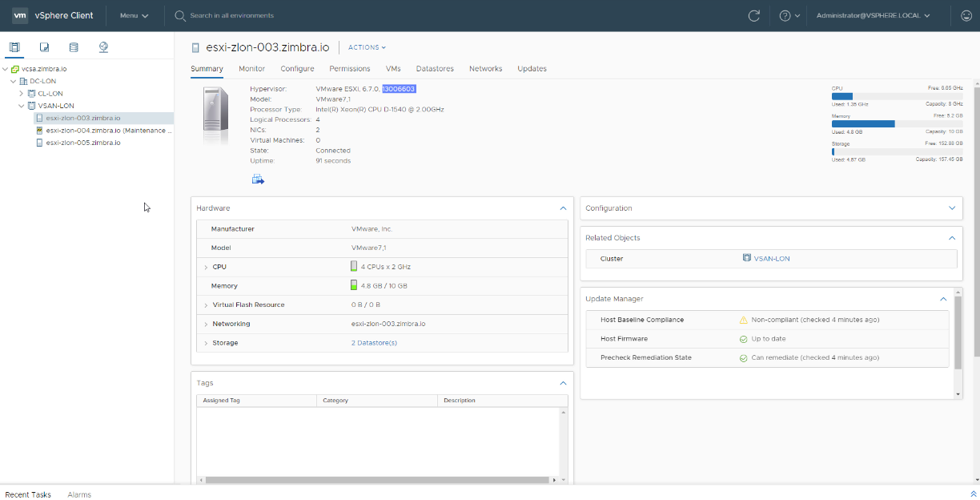Switch to the VMs tab
Image resolution: width=980 pixels, height=500 pixels.
(x=393, y=69)
